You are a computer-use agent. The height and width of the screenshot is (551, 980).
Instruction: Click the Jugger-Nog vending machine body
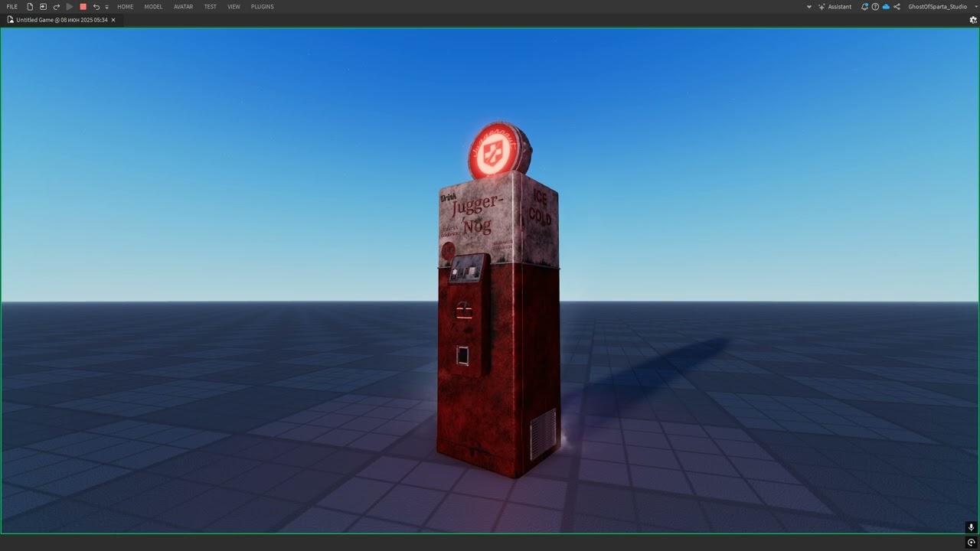tap(498, 325)
